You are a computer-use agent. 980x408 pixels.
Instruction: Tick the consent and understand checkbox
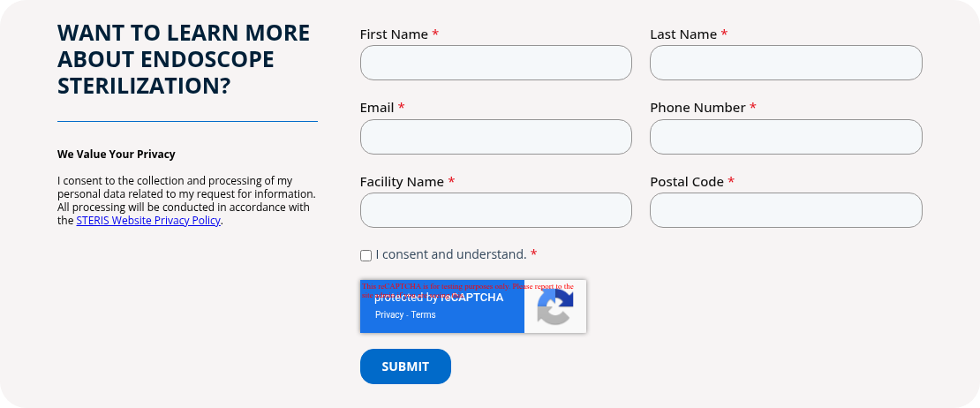(366, 255)
